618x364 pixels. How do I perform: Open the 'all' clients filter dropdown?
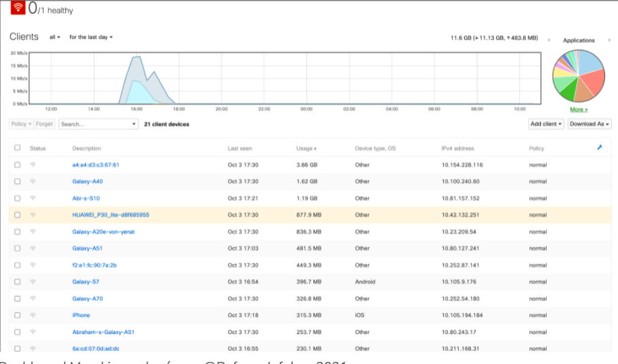(x=54, y=37)
